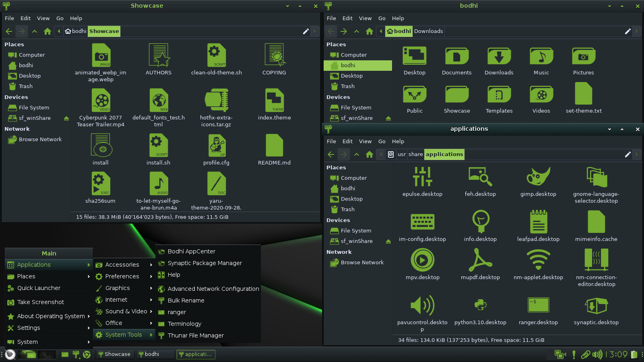Select clean-old-theme.sh script icon
This screenshot has height=362, width=644.
coord(217,55)
